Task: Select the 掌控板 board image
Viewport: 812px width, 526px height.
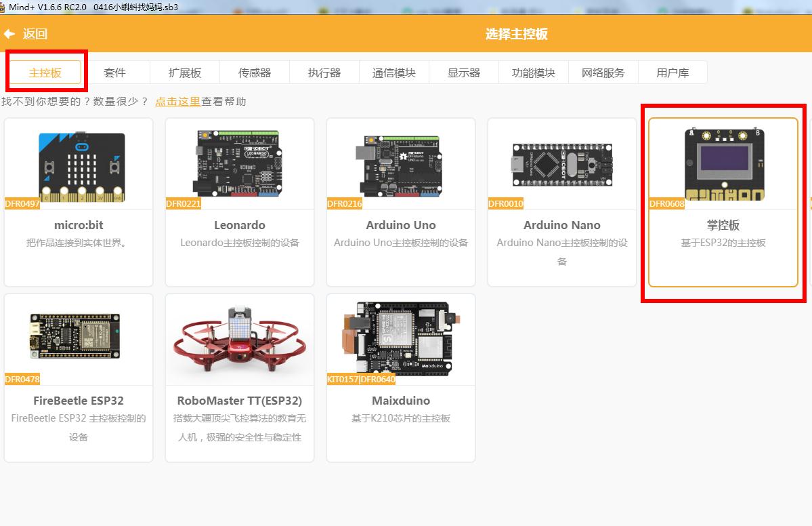Action: pos(724,164)
